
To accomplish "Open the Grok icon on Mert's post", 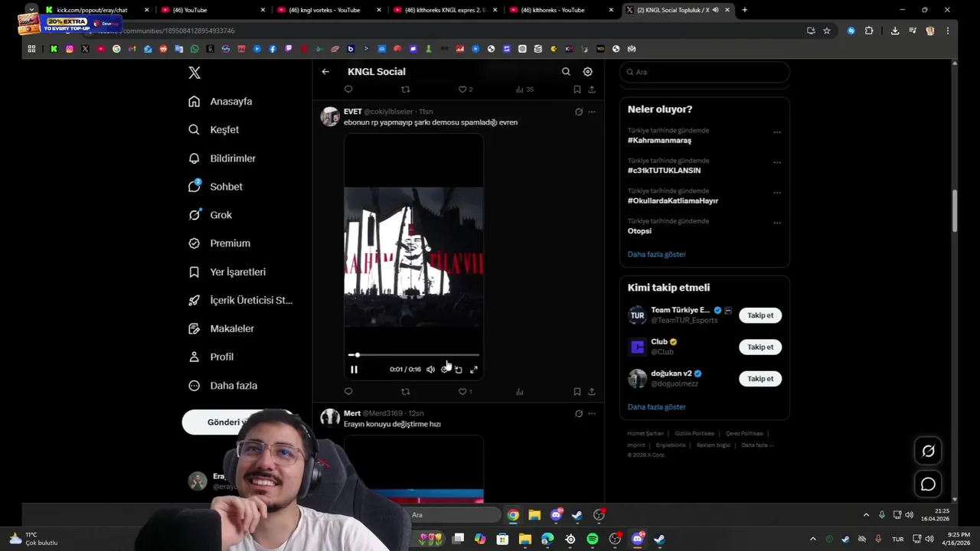I will [x=579, y=413].
